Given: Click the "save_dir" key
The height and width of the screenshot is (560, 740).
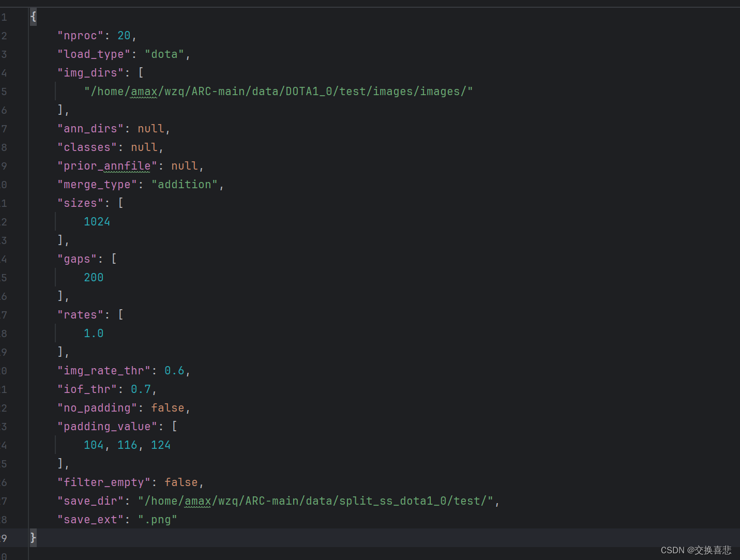Looking at the screenshot, I should coord(90,501).
